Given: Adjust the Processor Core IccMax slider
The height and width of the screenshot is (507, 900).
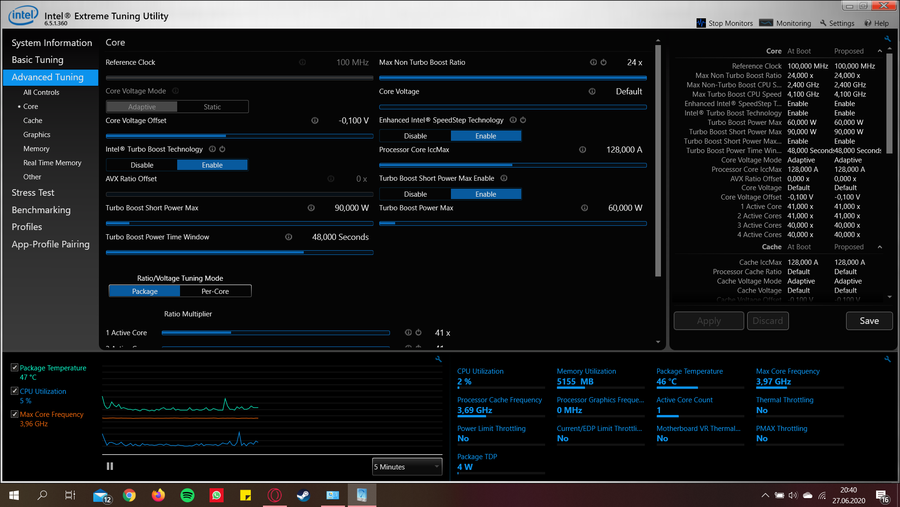Looking at the screenshot, I should click(513, 165).
